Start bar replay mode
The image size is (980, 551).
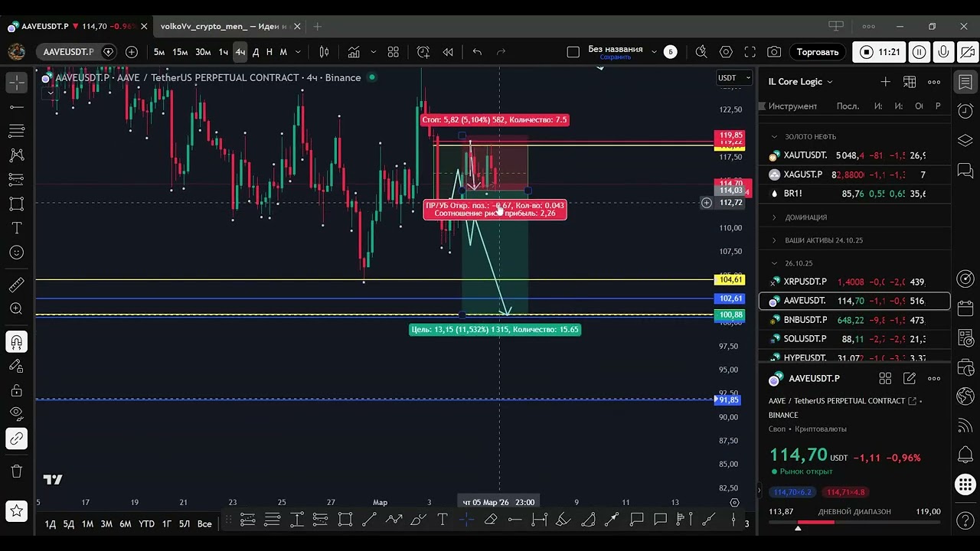pyautogui.click(x=448, y=52)
